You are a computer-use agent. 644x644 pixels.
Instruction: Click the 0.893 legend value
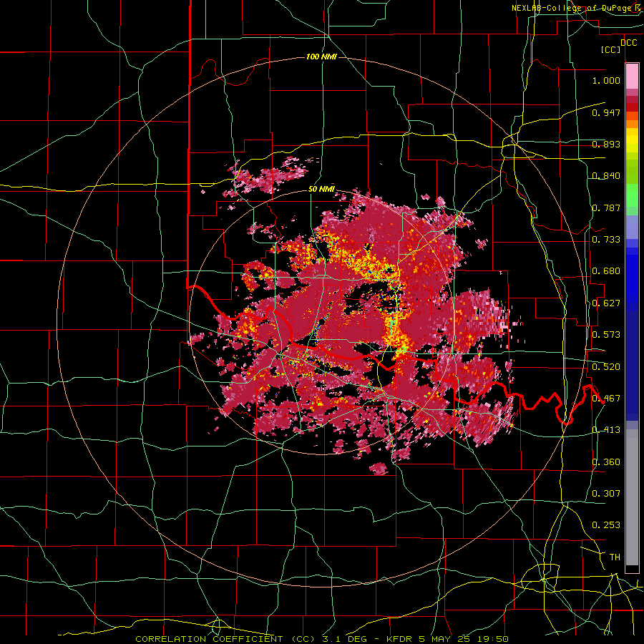[x=606, y=144]
